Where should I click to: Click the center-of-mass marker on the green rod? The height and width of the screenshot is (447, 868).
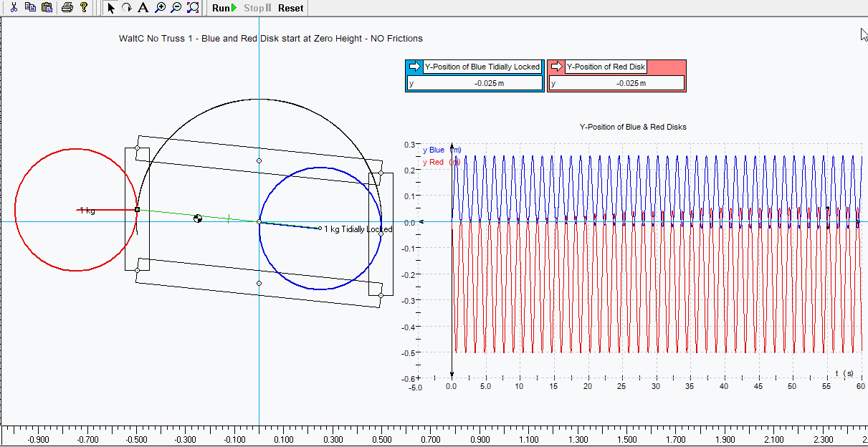coord(198,218)
